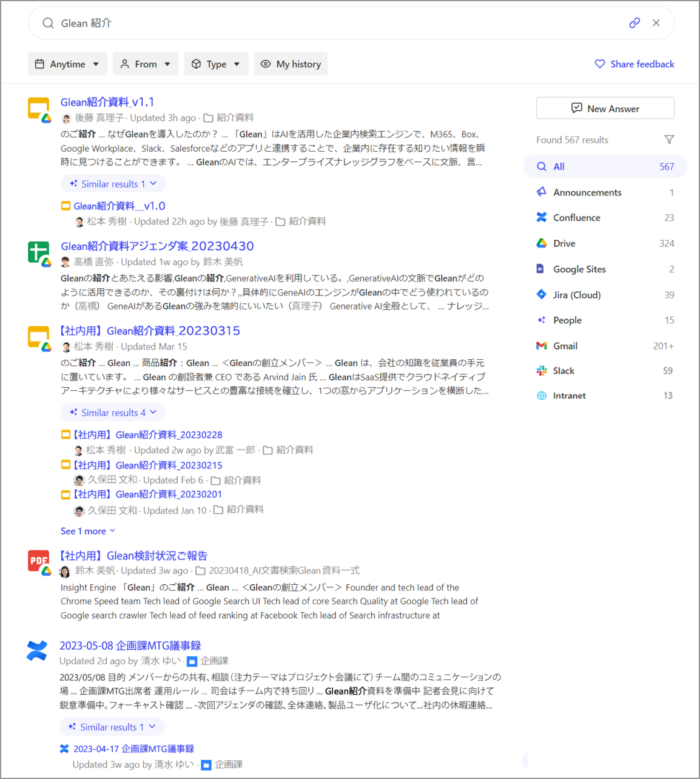The width and height of the screenshot is (700, 779).
Task: Open 【社内用】Glean検討状況ご報告 result
Action: click(x=133, y=556)
